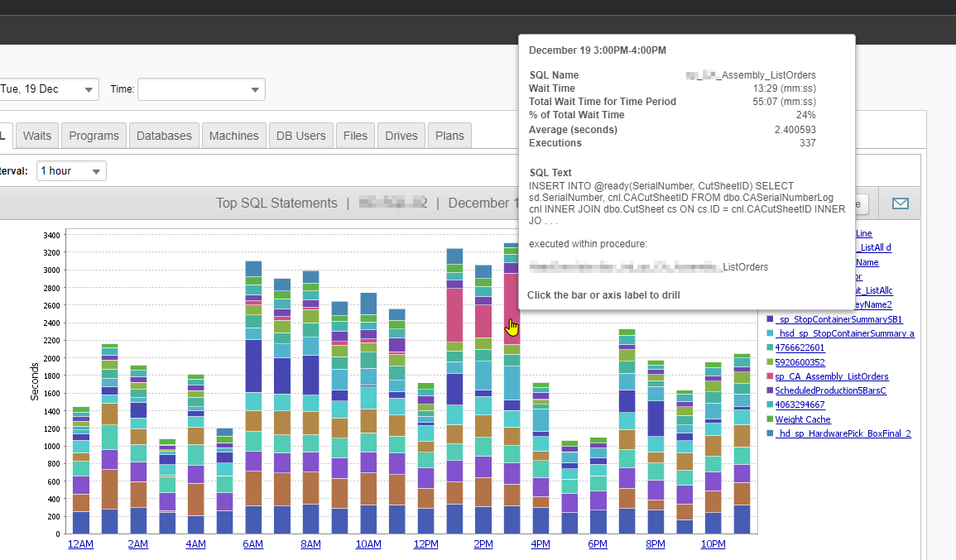Open hd_sp_HardwarePick_BoxFinal_2 legend link

843,434
